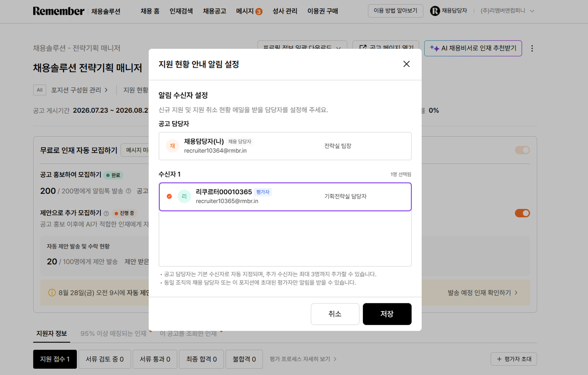Screen dimensions: 588x375
Task: Open the three-dot more options menu
Action: coord(532,48)
